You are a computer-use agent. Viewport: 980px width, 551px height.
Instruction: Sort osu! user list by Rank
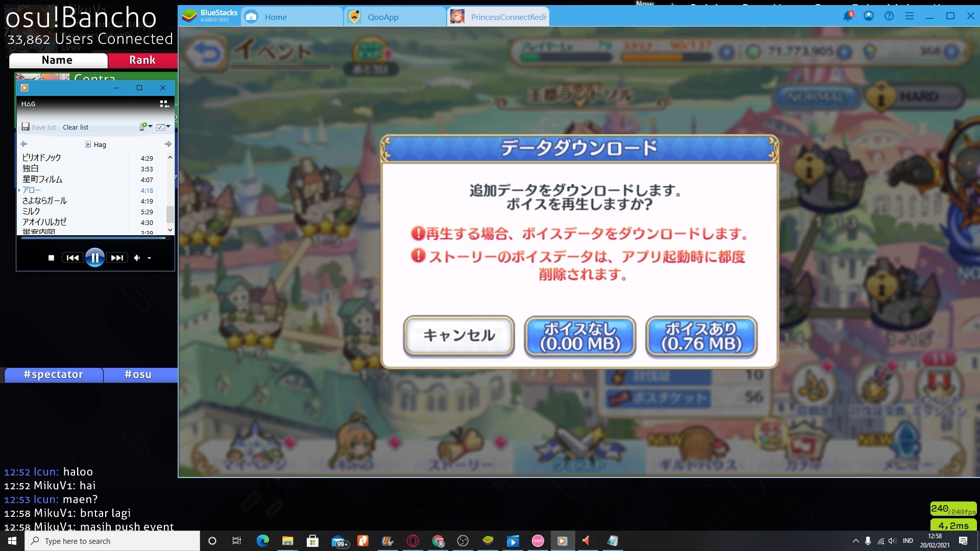click(x=142, y=60)
